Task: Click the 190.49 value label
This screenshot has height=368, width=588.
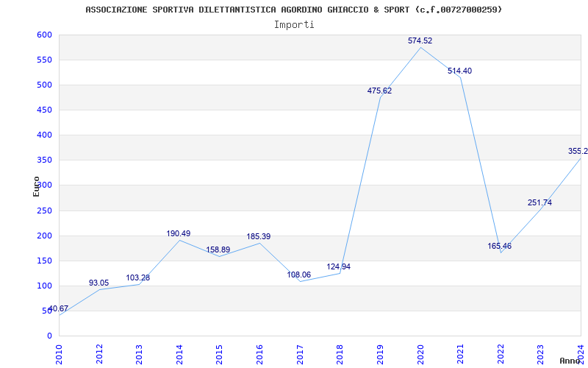Action: click(x=179, y=233)
